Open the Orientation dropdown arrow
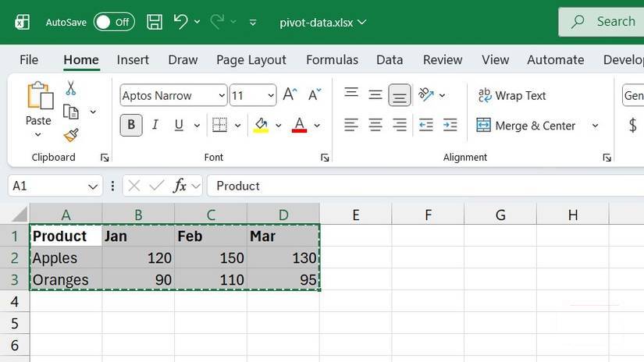Viewport: 644px width, 362px height. [x=442, y=95]
